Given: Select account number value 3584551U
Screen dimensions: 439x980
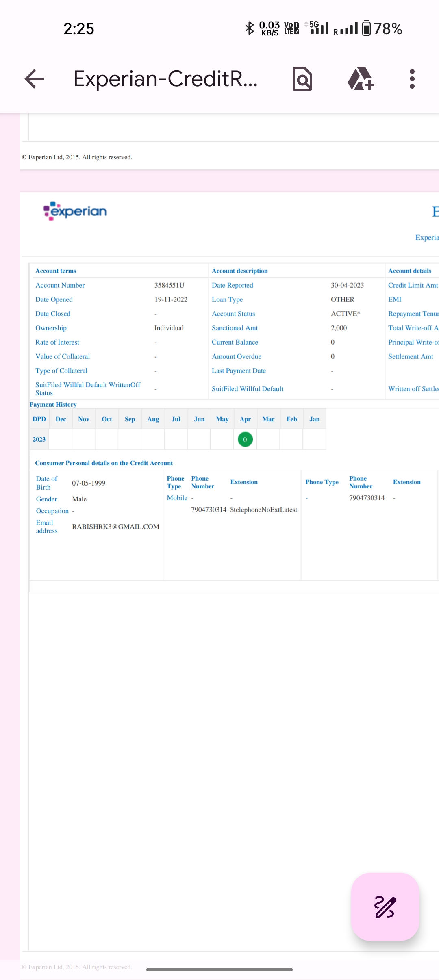Looking at the screenshot, I should point(169,285).
